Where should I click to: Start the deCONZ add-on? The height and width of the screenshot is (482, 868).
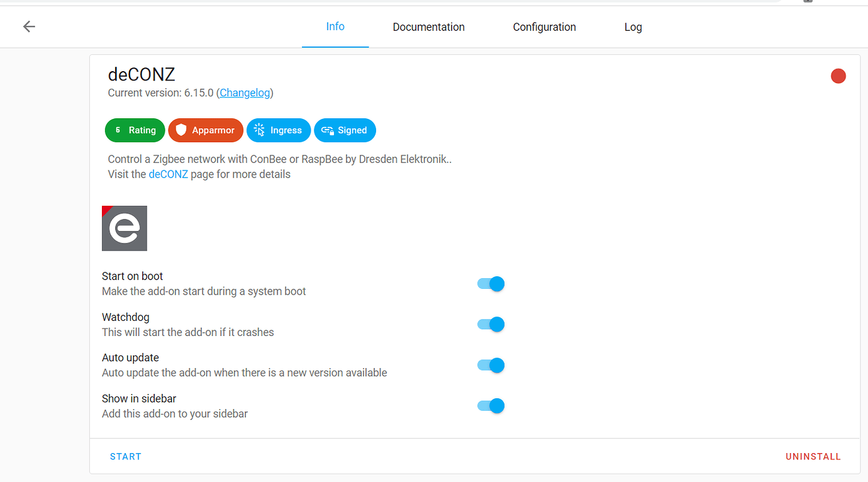pos(125,456)
